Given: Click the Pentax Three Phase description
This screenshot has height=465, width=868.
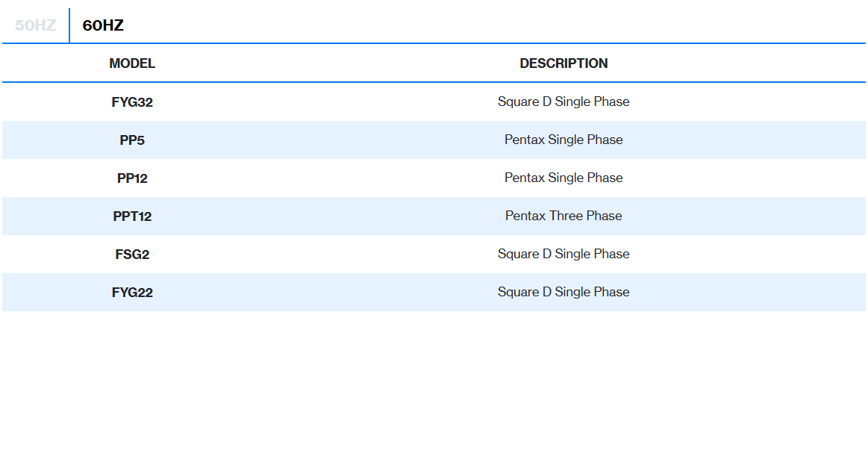Looking at the screenshot, I should pos(563,216).
